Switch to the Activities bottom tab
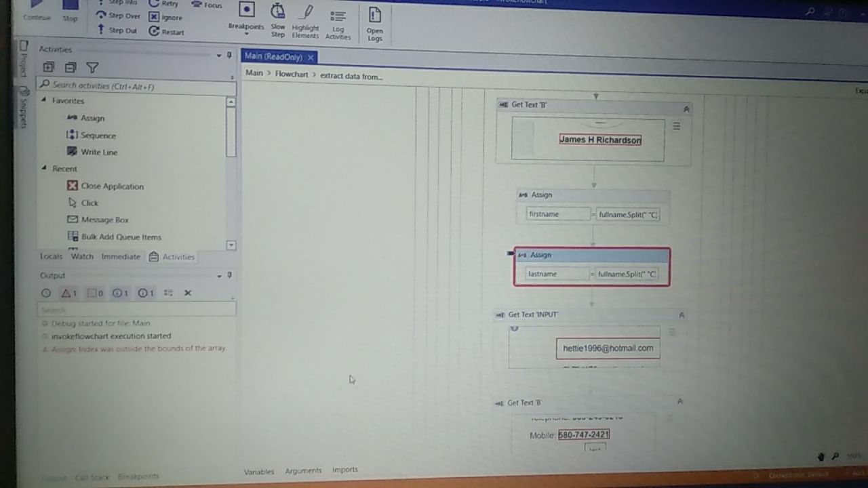Viewport: 868px width, 488px height. 172,256
